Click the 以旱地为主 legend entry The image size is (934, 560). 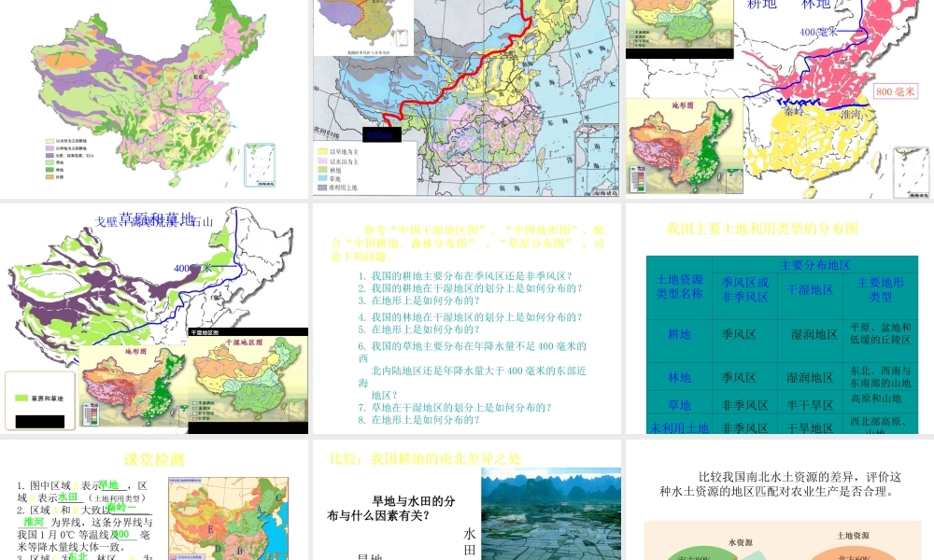point(339,152)
